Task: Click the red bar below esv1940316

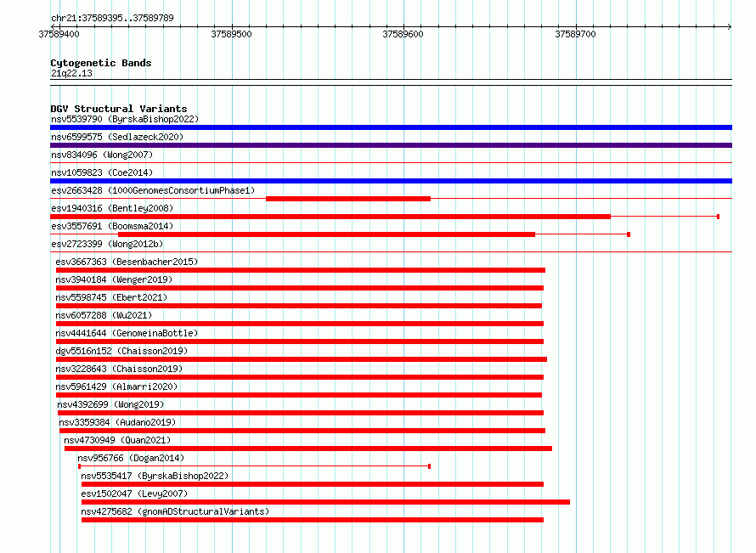Action: pyautogui.click(x=330, y=217)
